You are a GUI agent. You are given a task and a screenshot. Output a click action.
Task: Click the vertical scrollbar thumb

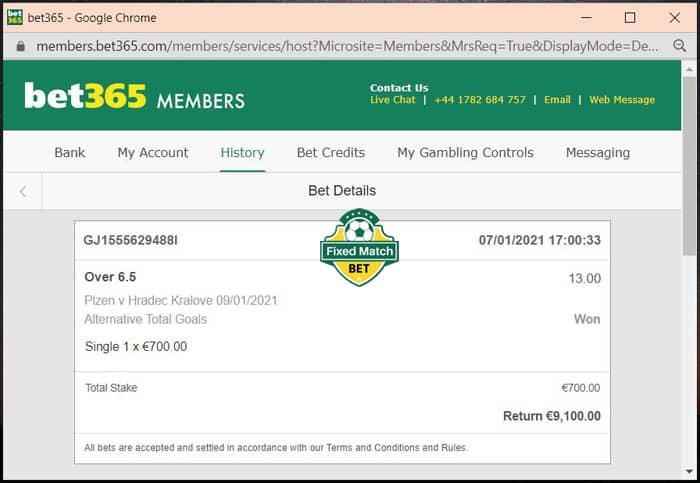pos(690,166)
